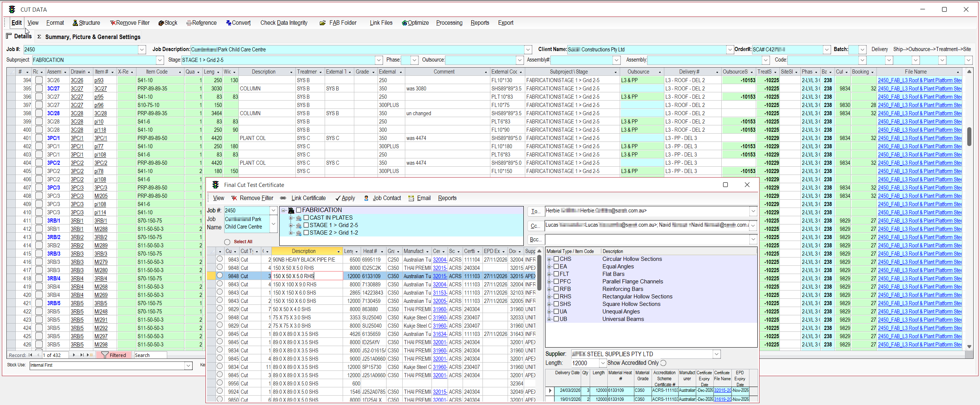Open the Check Data Integrity menu
The image size is (980, 405).
pos(284,23)
